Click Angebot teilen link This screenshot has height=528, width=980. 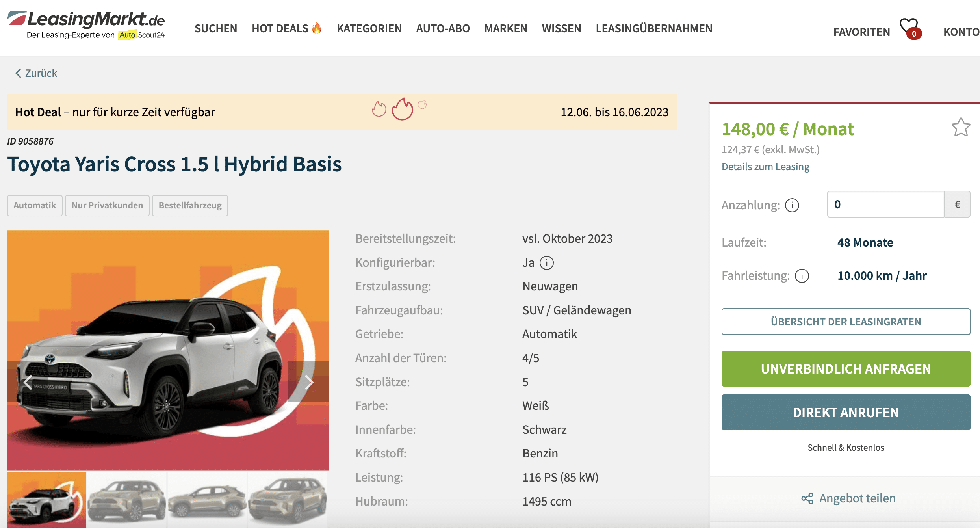point(857,498)
